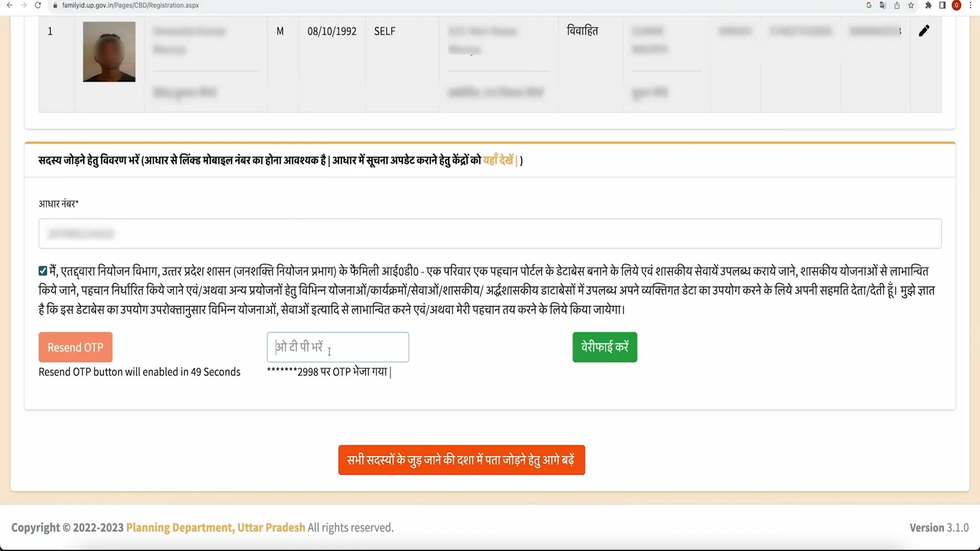Open the browser extensions puzzle icon
Viewport: 980px width, 551px height.
click(x=927, y=6)
